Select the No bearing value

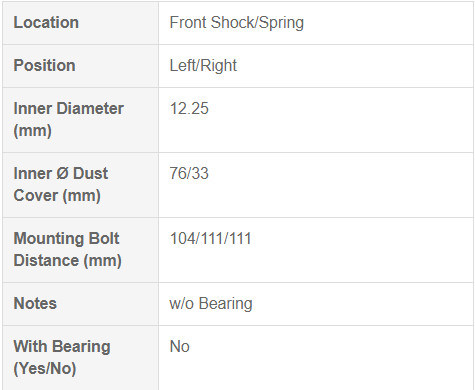click(180, 346)
